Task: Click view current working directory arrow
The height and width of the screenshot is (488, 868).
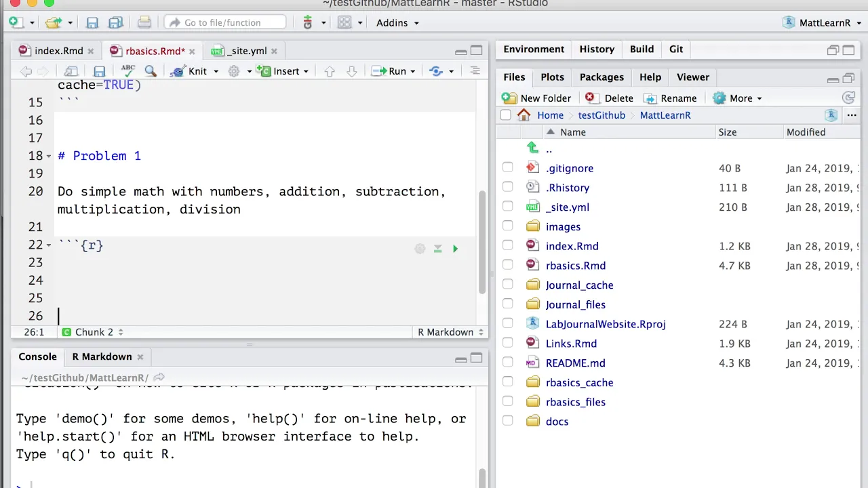Action: 159,378
